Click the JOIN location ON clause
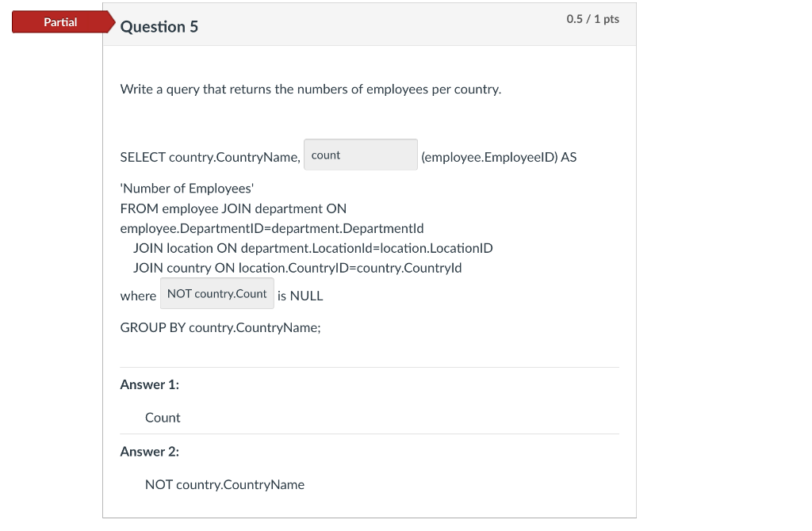The width and height of the screenshot is (812, 531). coord(312,247)
